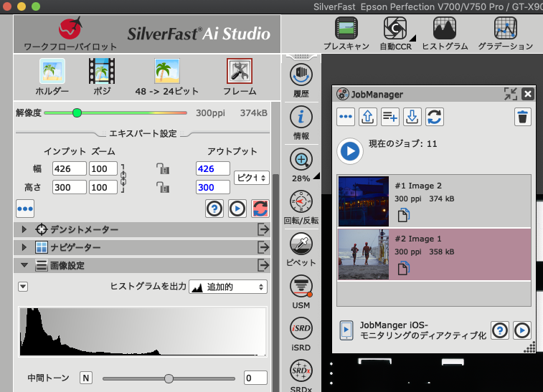Expand the ナビゲーター section
Viewport: 543px width, 392px height.
24,247
